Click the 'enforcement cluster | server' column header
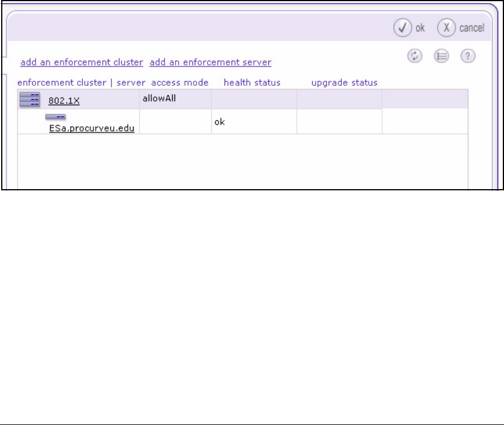This screenshot has height=425, width=504. (81, 83)
